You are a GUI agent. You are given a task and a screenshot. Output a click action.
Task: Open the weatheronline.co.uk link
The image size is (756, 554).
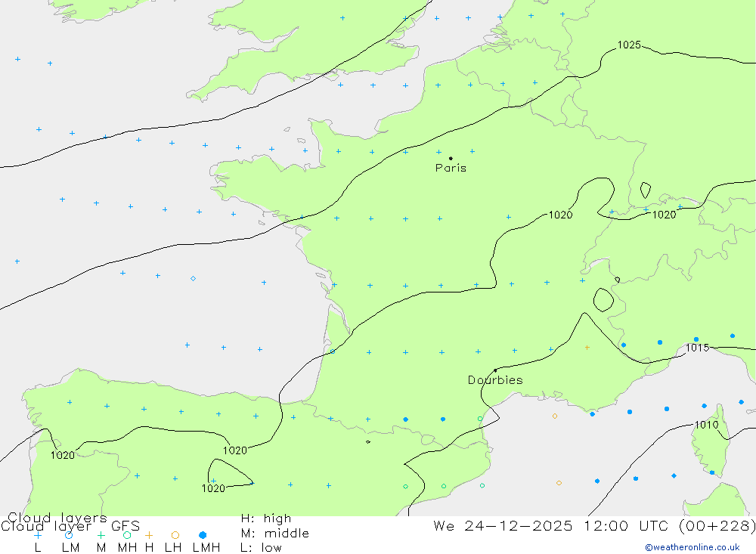coord(692,547)
